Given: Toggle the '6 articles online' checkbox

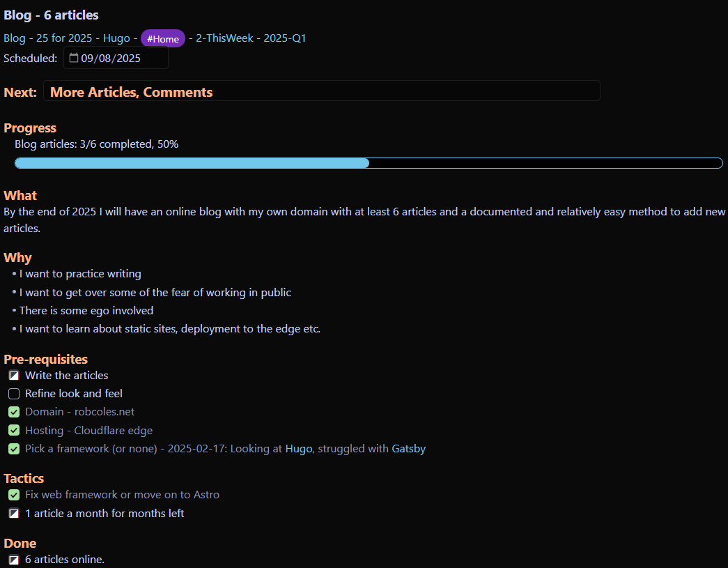Looking at the screenshot, I should click(x=14, y=560).
